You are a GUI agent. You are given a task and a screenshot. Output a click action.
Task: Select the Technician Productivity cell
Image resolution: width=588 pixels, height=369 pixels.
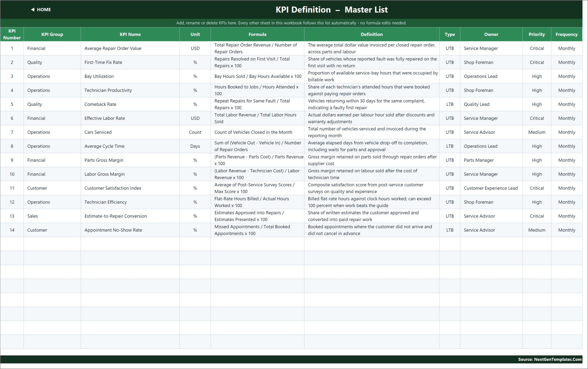click(x=130, y=90)
